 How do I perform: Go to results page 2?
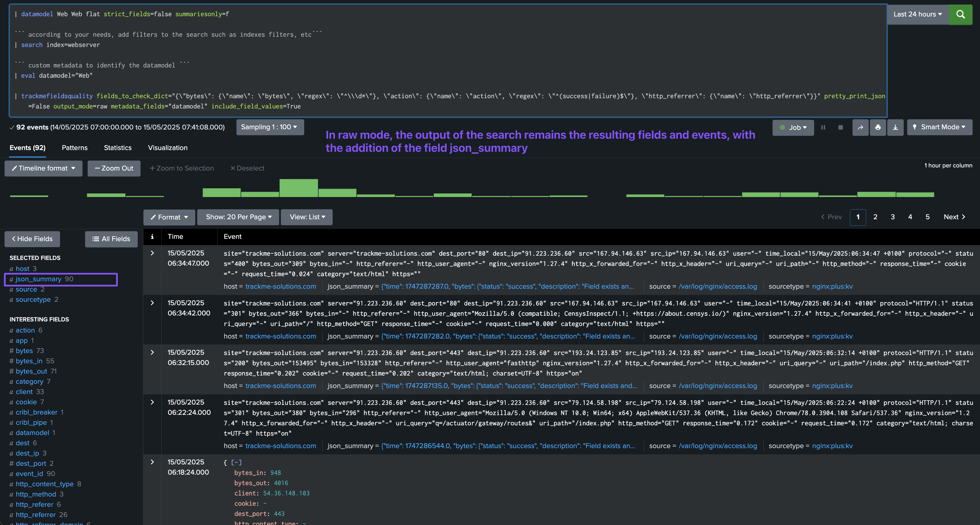[x=875, y=217]
